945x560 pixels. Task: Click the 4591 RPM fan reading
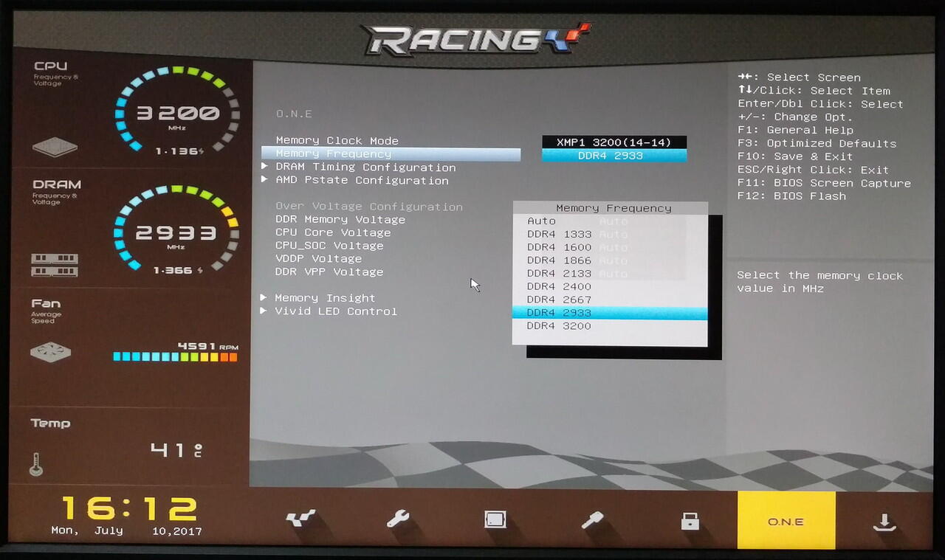pos(207,346)
